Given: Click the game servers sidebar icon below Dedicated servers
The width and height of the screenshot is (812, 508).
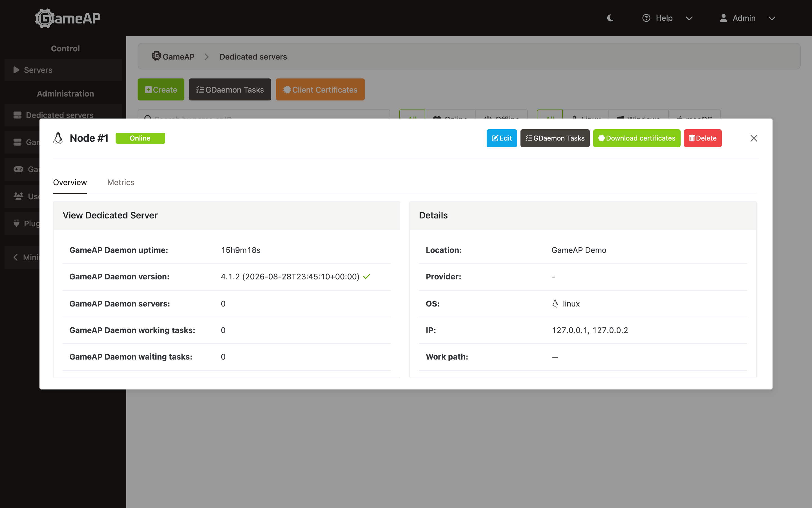Looking at the screenshot, I should [x=17, y=142].
